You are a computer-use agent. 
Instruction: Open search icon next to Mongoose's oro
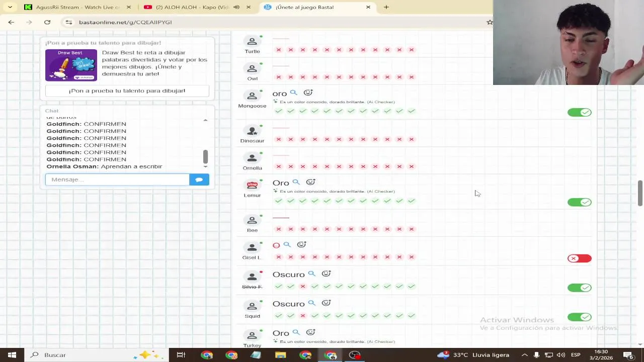tap(294, 93)
